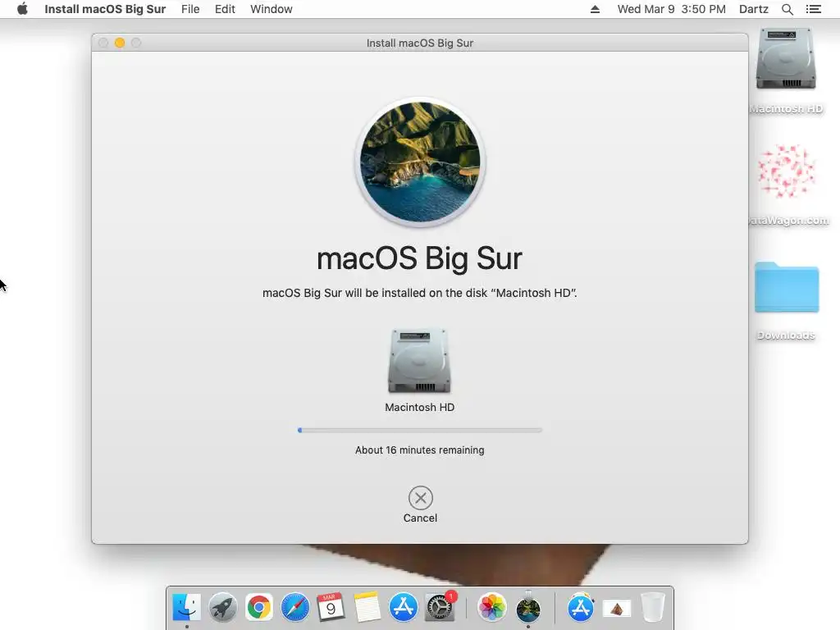The width and height of the screenshot is (840, 630).
Task: Cancel the macOS Big Sur installation
Action: click(421, 498)
